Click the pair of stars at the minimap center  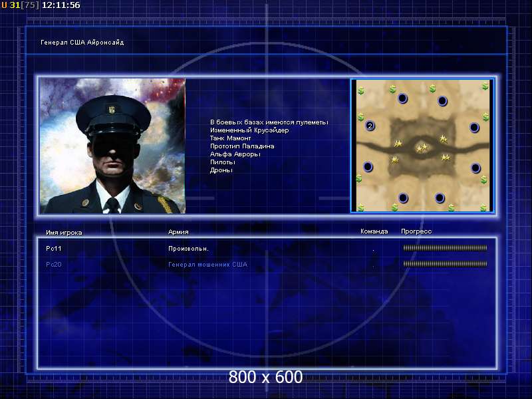[x=422, y=148]
